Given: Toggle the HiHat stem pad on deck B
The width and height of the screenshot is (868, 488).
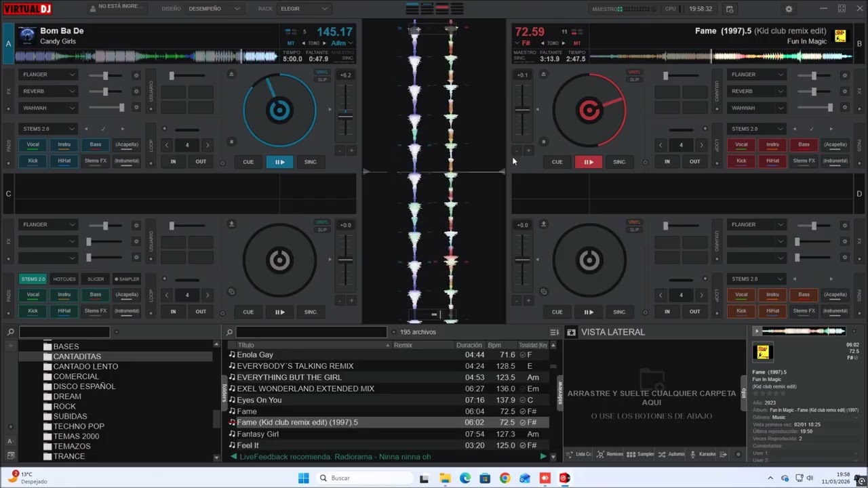Looking at the screenshot, I should point(772,161).
